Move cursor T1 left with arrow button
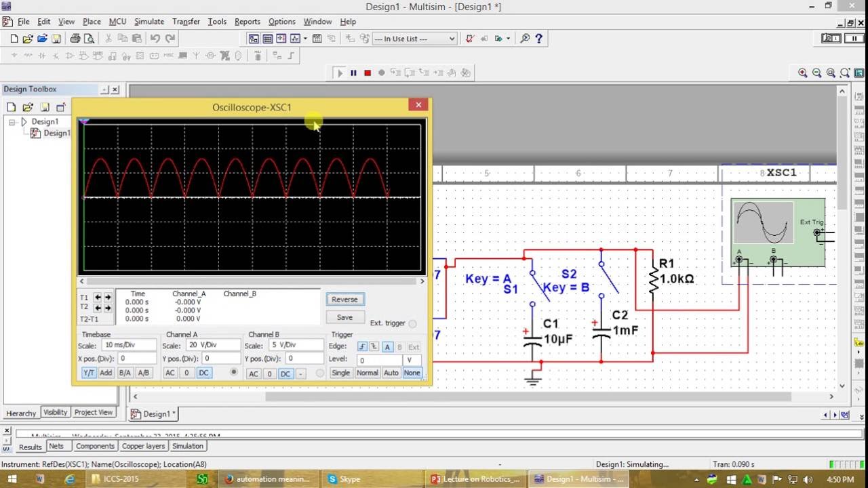 click(98, 298)
